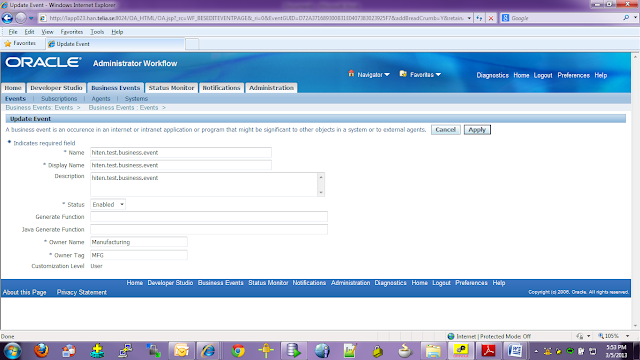Image resolution: width=640 pixels, height=360 pixels.
Task: Open the Systems subtab
Action: tap(136, 99)
